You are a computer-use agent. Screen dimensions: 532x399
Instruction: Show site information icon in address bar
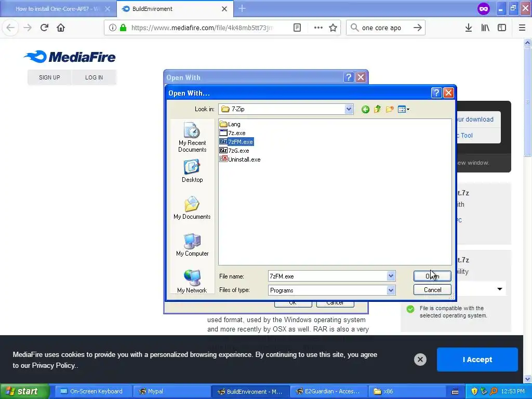point(113,28)
